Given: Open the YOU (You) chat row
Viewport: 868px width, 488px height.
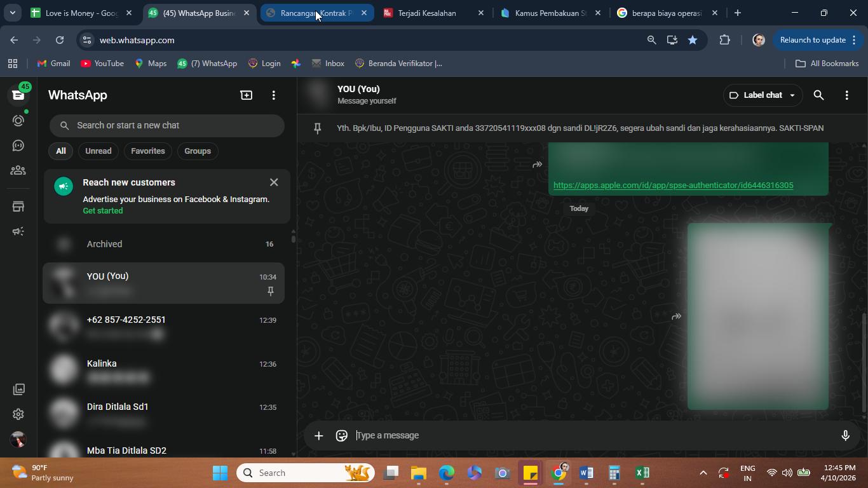Looking at the screenshot, I should pyautogui.click(x=164, y=283).
